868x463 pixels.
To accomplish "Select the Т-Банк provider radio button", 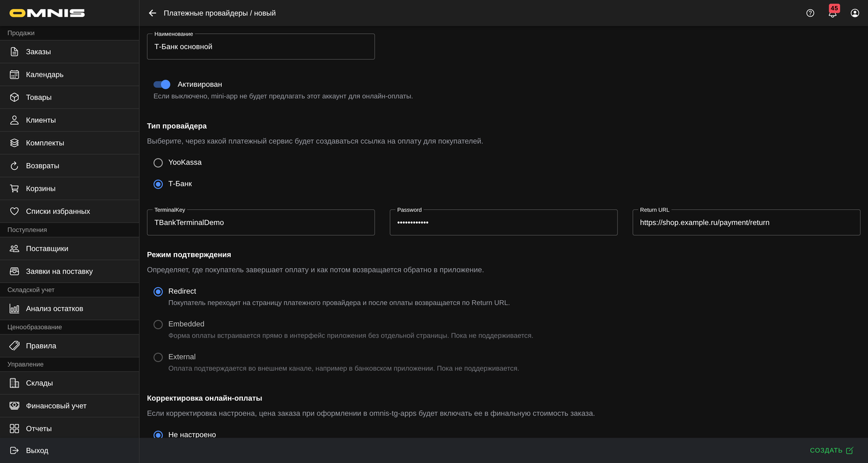I will (x=158, y=184).
